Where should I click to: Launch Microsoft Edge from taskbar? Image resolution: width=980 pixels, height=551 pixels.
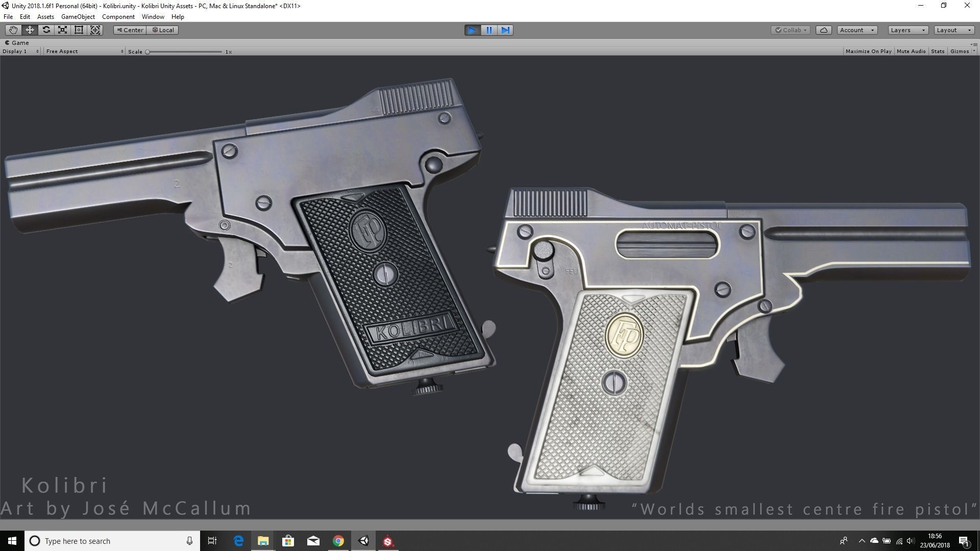(x=238, y=541)
